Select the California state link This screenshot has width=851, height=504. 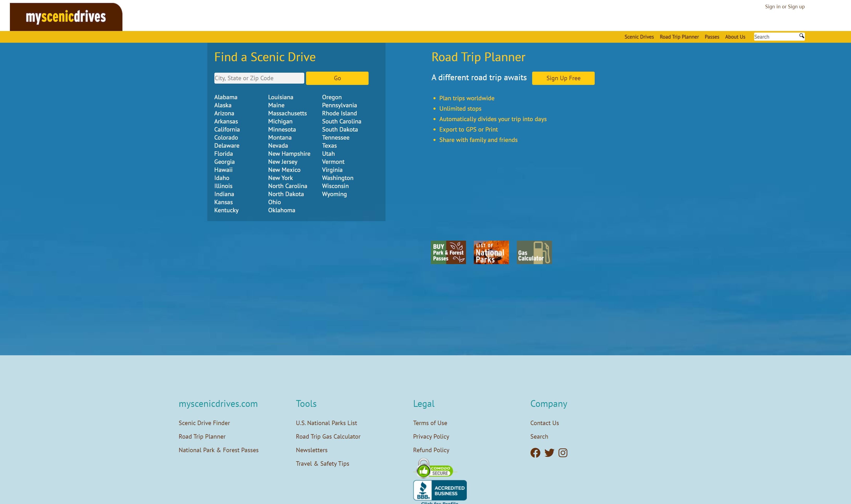[x=227, y=129]
